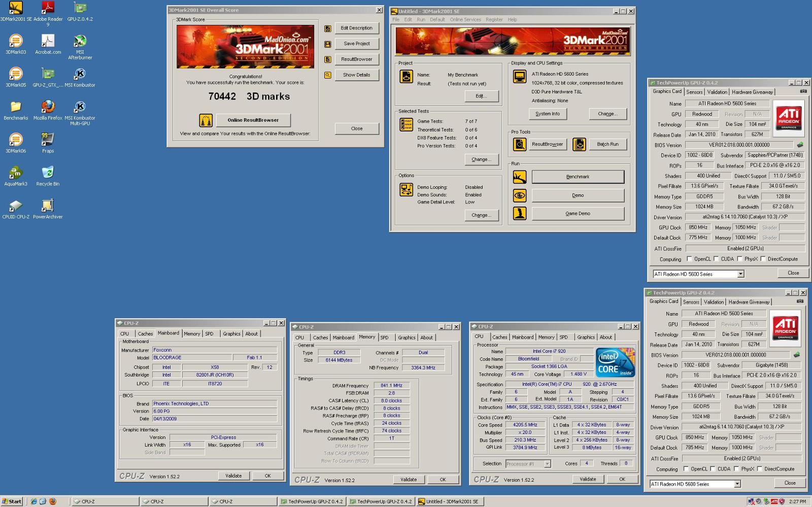Open the Online Services menu in 3DMark2001 SE

pos(465,20)
